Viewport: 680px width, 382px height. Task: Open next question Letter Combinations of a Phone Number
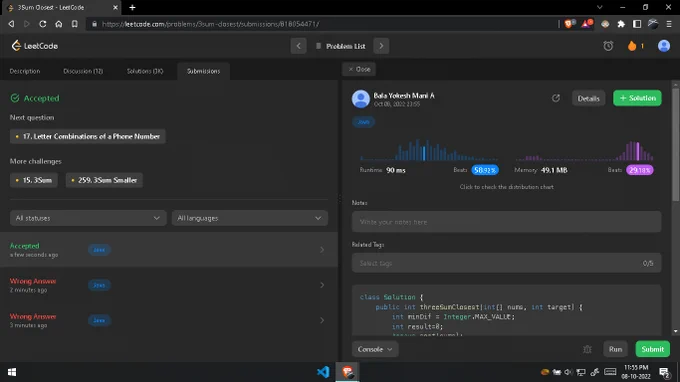[88, 136]
